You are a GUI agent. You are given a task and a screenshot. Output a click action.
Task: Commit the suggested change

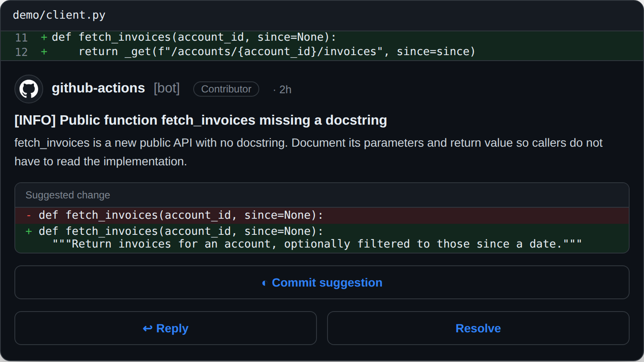tap(322, 282)
